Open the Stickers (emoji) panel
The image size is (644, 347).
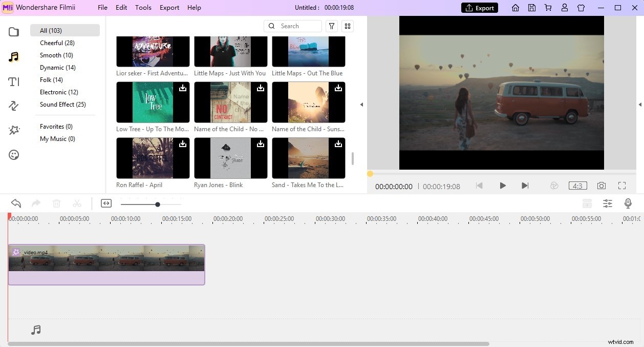coord(13,154)
